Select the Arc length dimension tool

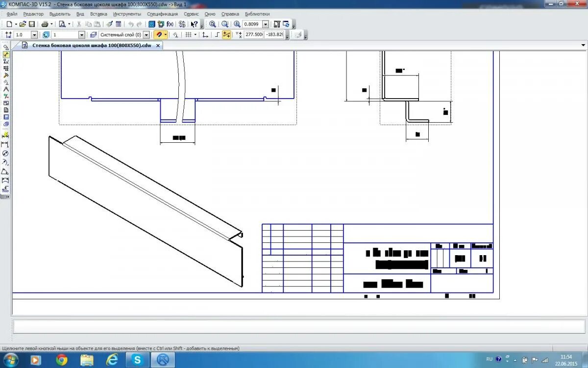5,180
